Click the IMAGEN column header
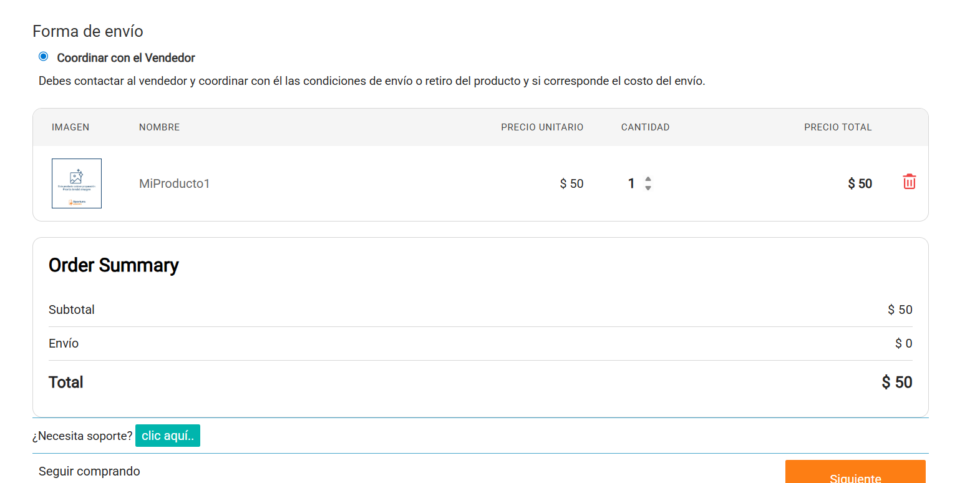Viewport: 980px width, 483px height. pos(70,127)
